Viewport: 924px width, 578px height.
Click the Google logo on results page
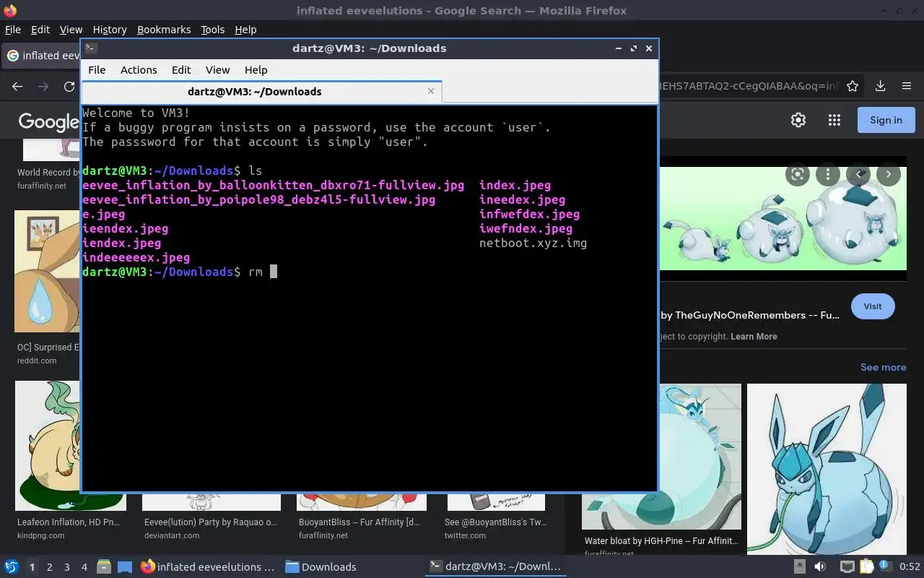tap(48, 121)
